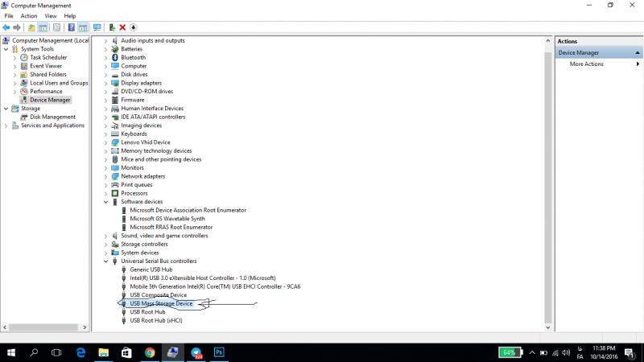Select Lenovo Vhid Device category
644x362 pixels.
coord(146,142)
